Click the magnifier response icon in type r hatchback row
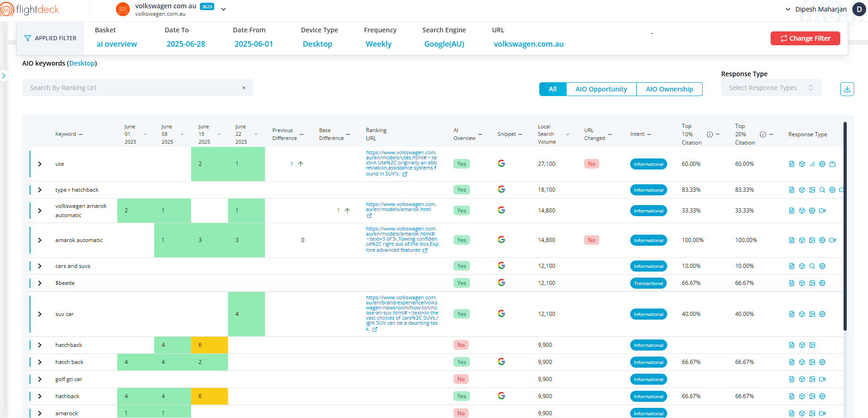868x418 pixels. pos(822,190)
